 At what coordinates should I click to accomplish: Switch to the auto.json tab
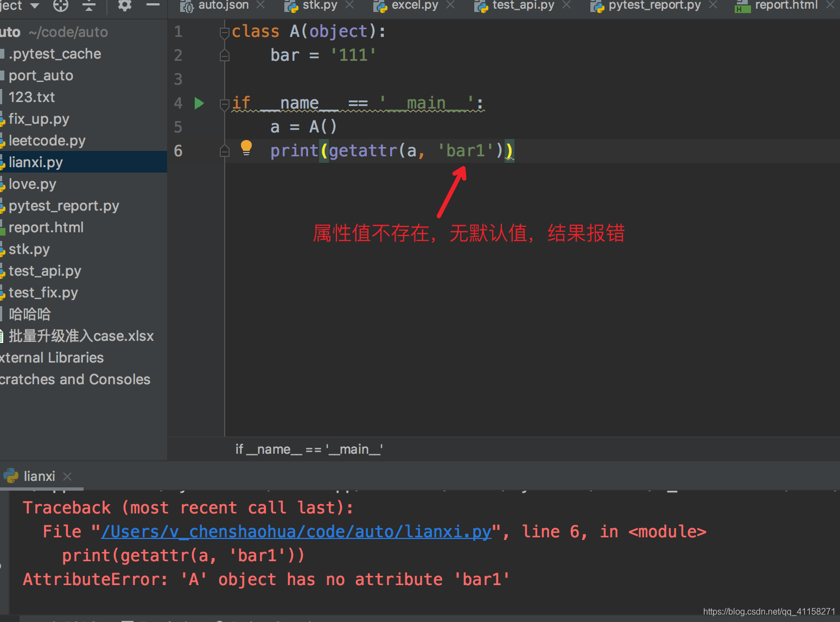(223, 5)
